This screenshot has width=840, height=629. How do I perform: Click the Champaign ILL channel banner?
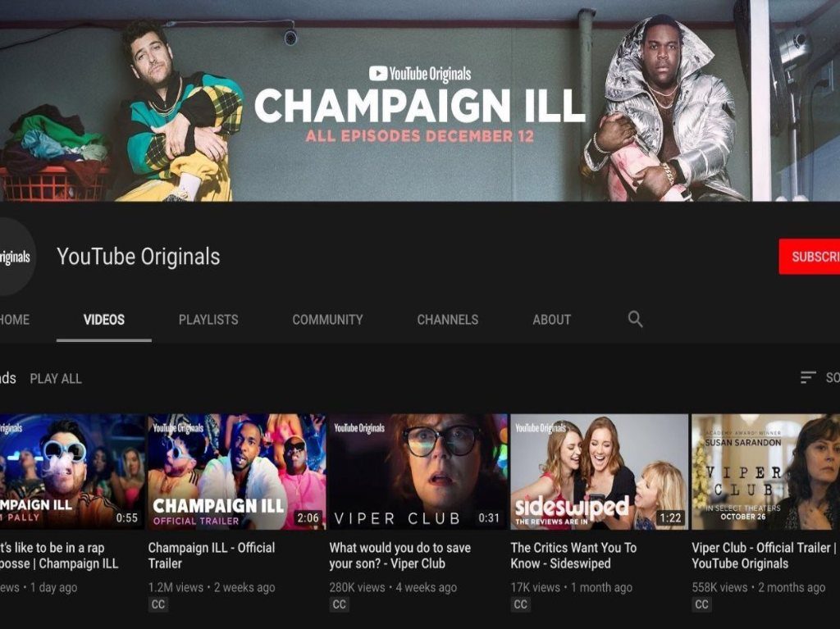click(420, 101)
